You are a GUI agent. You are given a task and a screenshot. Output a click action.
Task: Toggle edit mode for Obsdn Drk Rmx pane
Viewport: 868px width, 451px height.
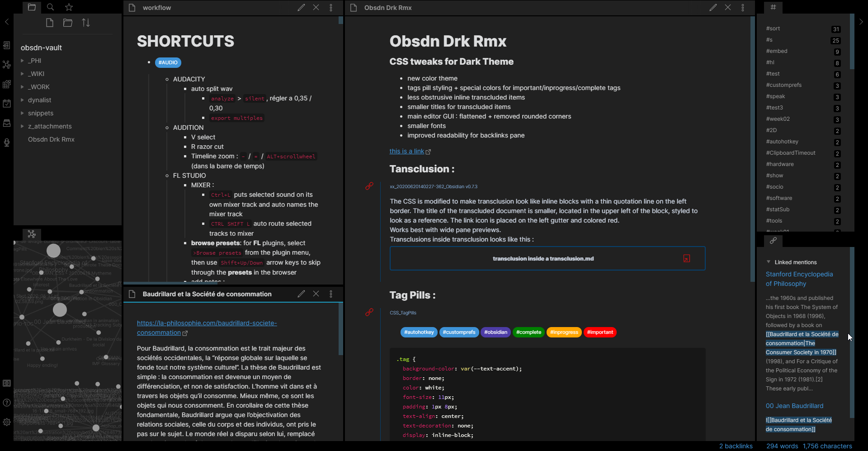(x=713, y=8)
